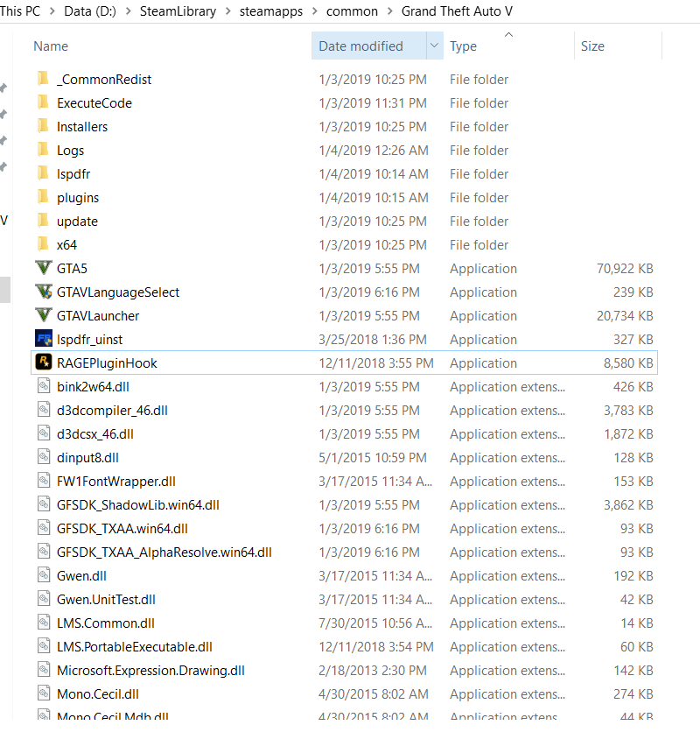
Task: Click the Logs folder icon
Action: [43, 150]
